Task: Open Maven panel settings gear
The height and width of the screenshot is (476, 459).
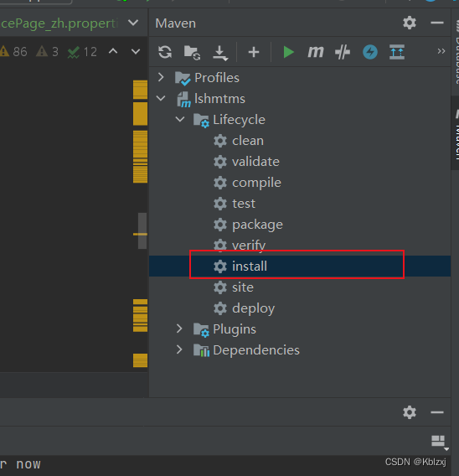Action: point(410,23)
